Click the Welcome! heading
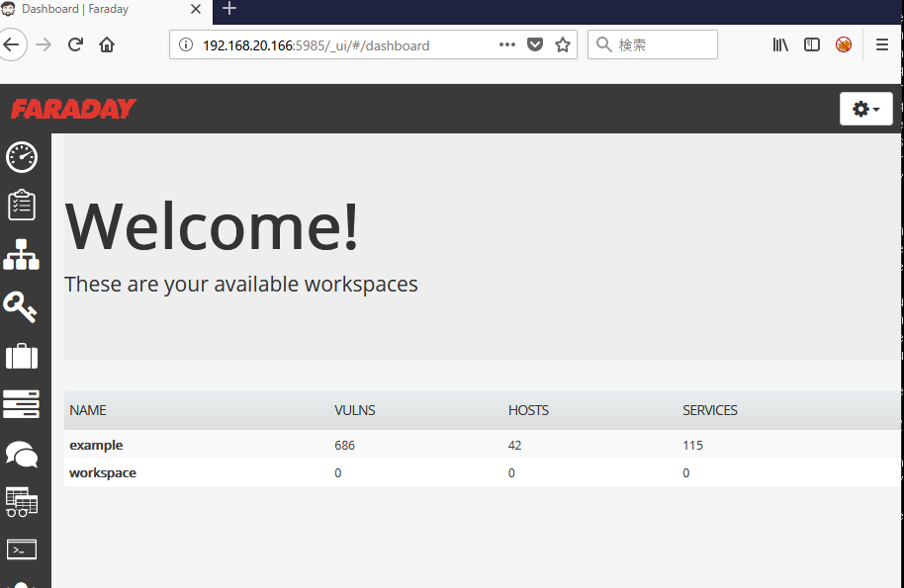The height and width of the screenshot is (588, 904). click(213, 227)
